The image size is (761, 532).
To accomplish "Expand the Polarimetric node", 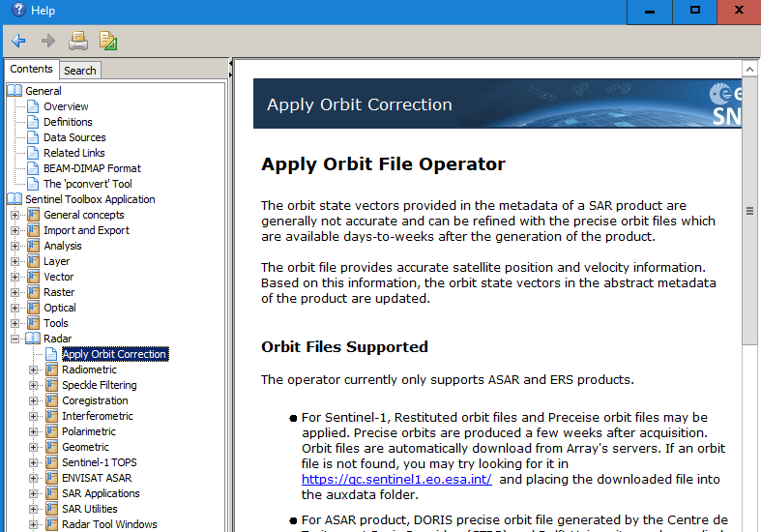I will pos(34,432).
